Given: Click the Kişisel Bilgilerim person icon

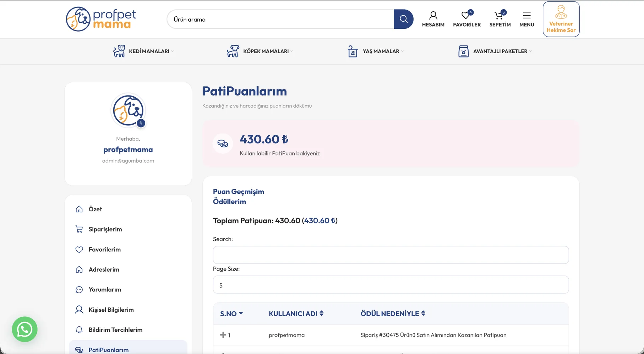Looking at the screenshot, I should (79, 310).
